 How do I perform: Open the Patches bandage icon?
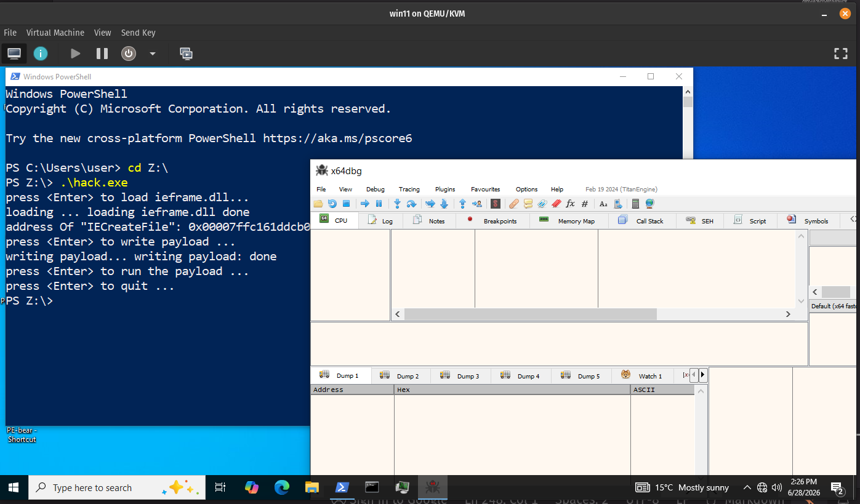tap(514, 204)
